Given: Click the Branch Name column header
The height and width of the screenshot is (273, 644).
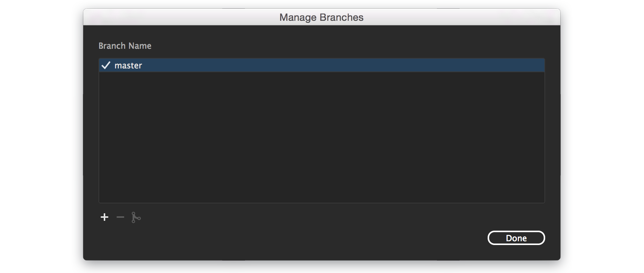Looking at the screenshot, I should pos(125,45).
